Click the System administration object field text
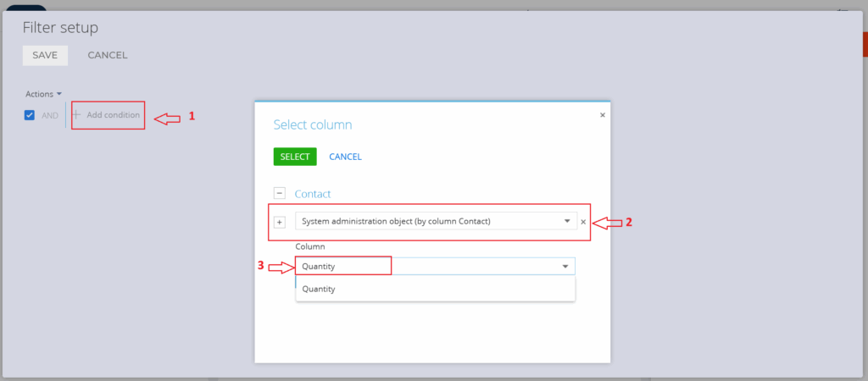 (396, 222)
